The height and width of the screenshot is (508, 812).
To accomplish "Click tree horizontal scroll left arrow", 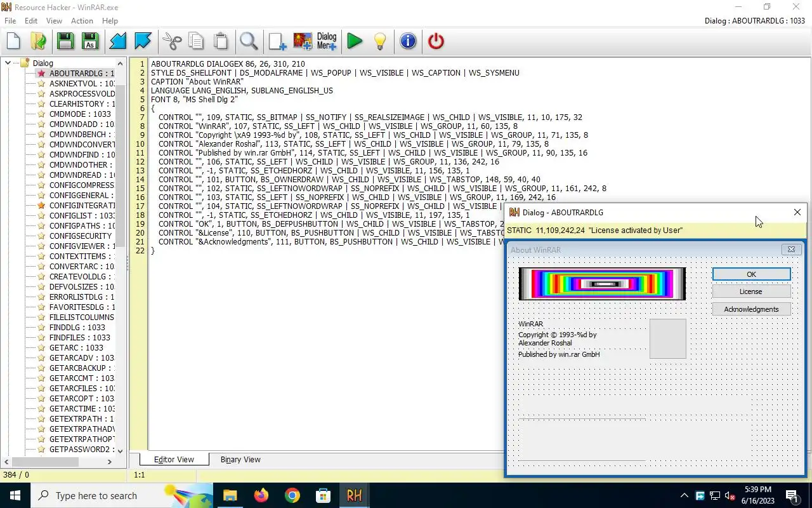I will pos(7,462).
